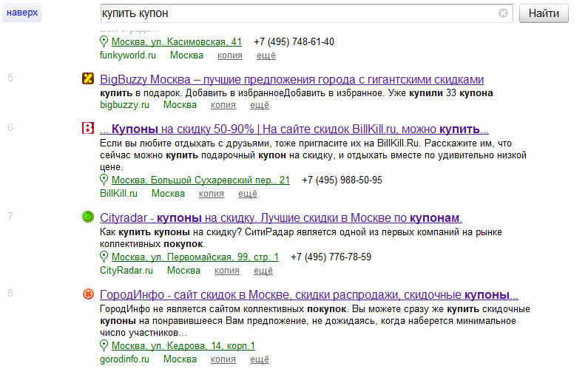588x372 pixels.
Task: Click snippet starting 'Если вы любите отдыхать'
Action: coord(313,155)
